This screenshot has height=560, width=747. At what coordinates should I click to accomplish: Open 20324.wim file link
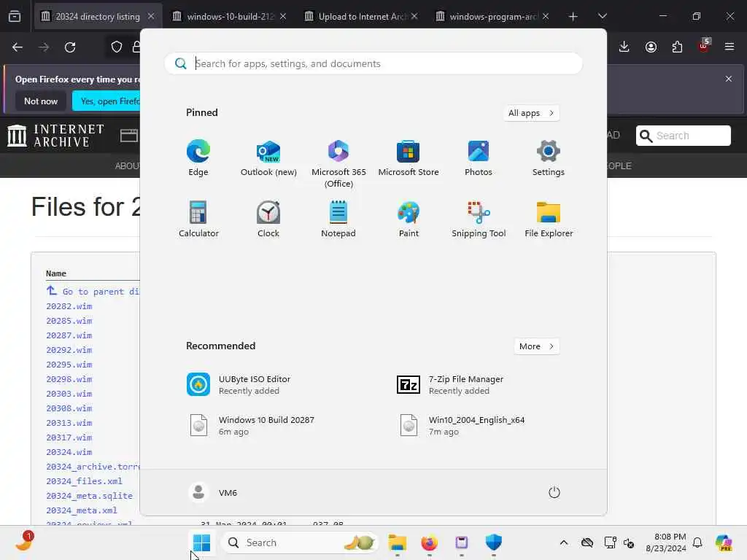[69, 452]
